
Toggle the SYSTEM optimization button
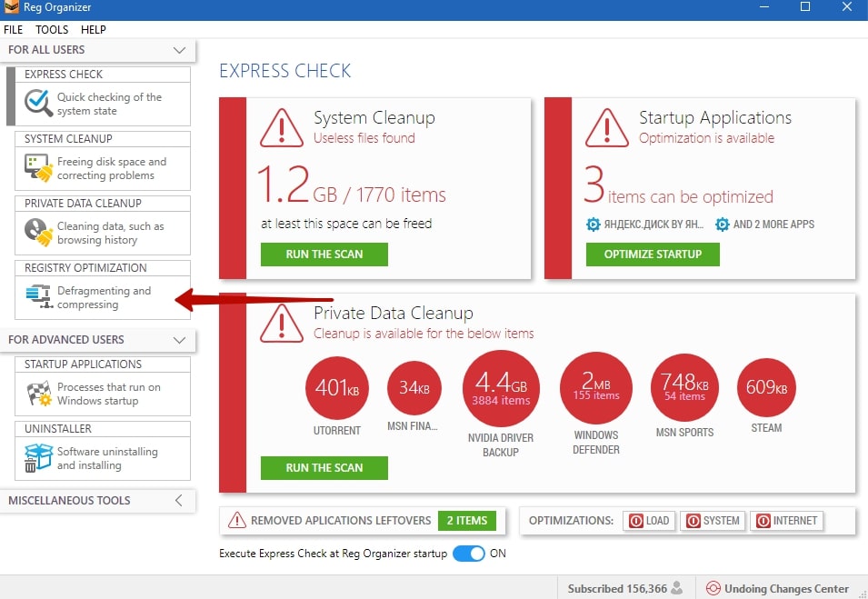click(x=713, y=521)
